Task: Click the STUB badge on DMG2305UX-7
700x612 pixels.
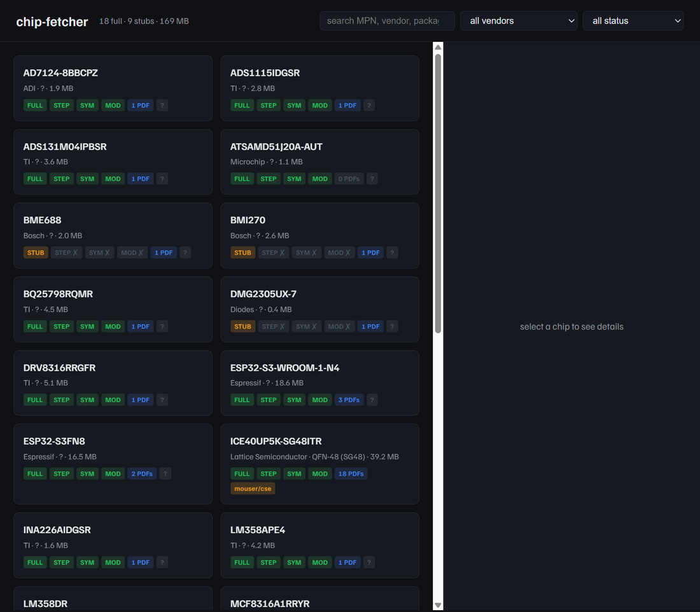Action: click(x=242, y=326)
